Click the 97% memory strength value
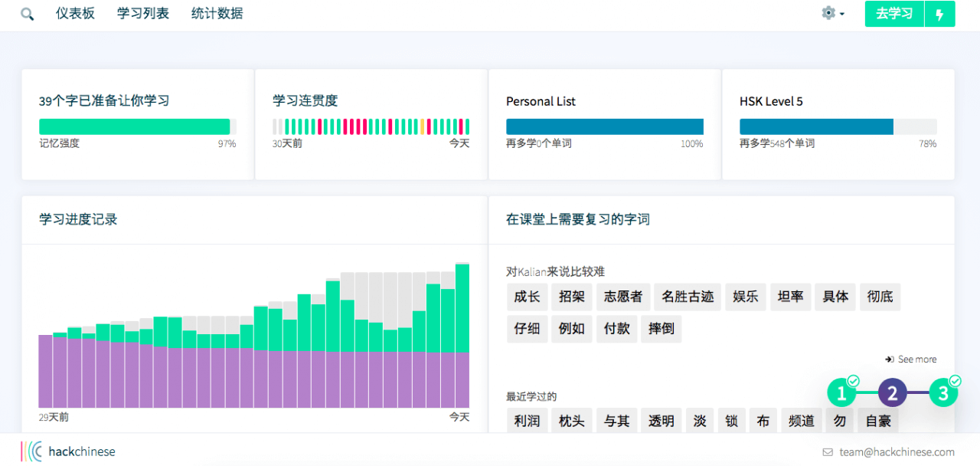This screenshot has height=466, width=980. coord(227,143)
